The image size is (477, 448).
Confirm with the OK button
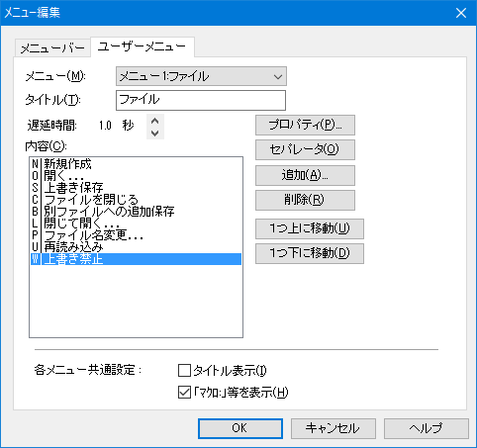(x=240, y=428)
